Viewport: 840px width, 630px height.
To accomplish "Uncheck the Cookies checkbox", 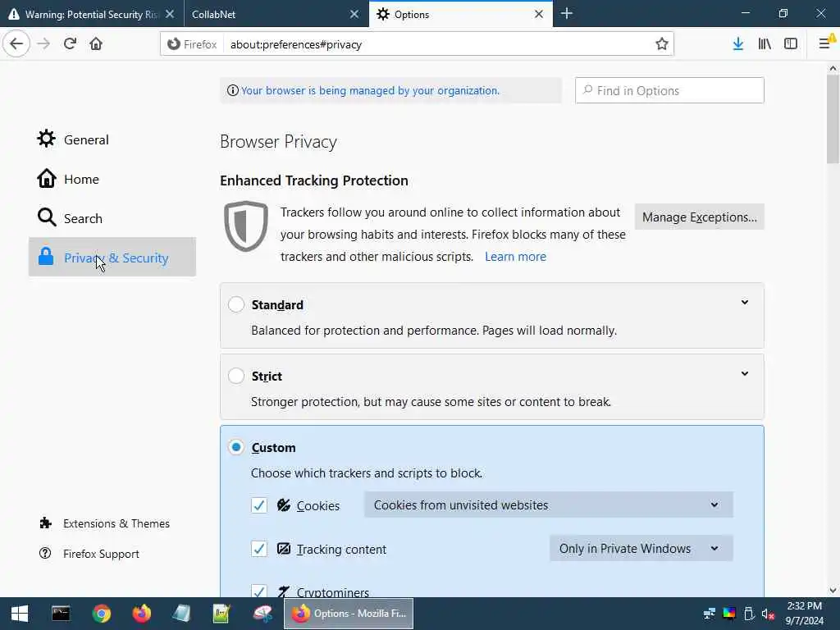I will tap(258, 505).
